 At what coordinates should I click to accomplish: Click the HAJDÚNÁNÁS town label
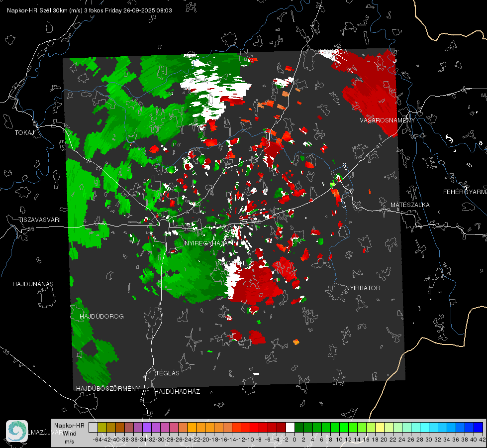pos(33,284)
